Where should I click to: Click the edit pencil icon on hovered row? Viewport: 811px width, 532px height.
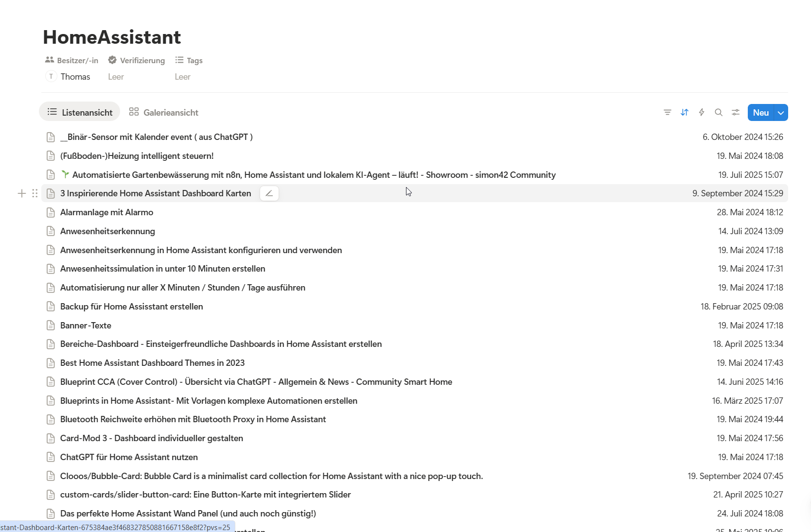point(269,193)
